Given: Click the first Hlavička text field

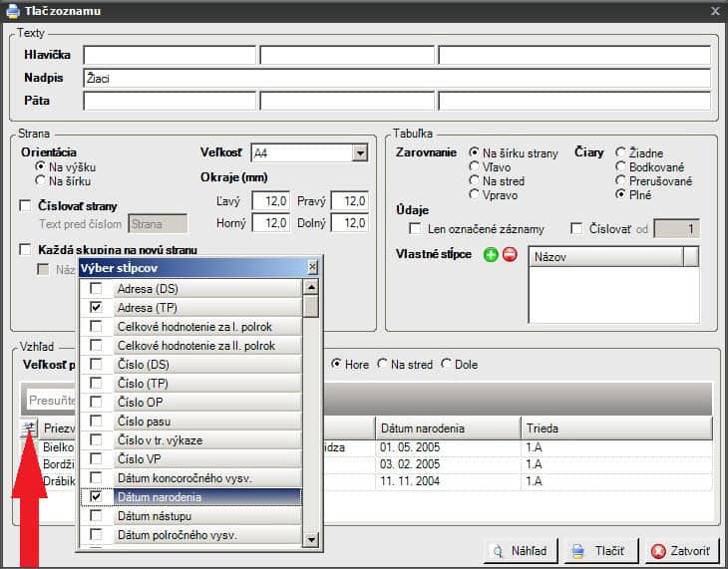Looking at the screenshot, I should tap(170, 55).
